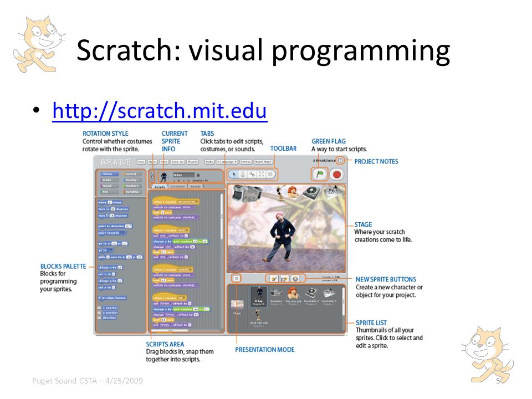Viewport: 532px width, 399px height.
Task: Select the Motion blocks category
Action: click(x=110, y=174)
